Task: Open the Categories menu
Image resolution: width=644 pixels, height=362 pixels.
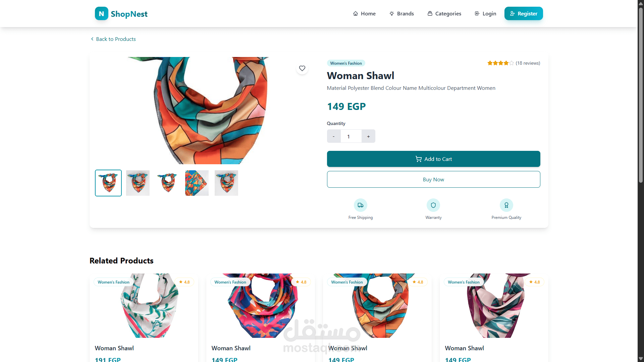Action: point(444,14)
